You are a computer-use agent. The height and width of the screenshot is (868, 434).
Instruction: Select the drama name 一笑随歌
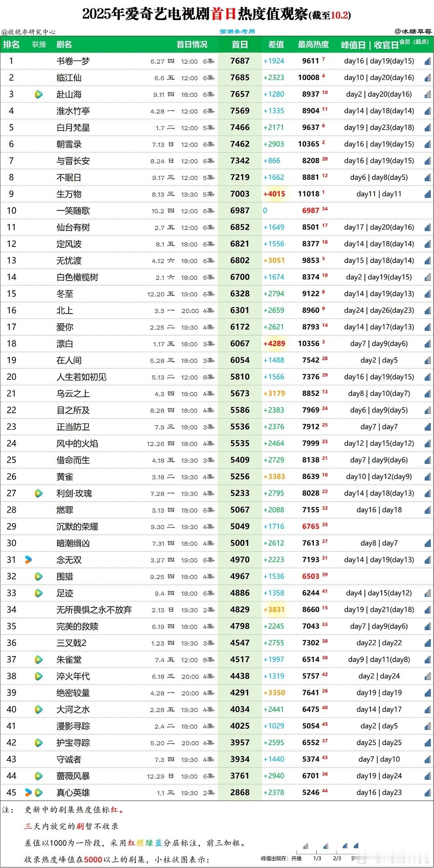73,211
